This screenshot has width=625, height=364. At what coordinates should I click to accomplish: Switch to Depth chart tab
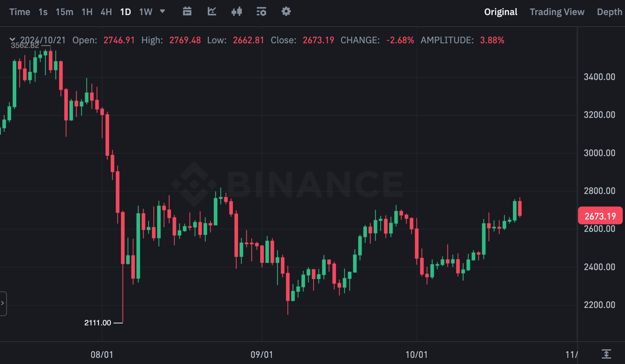[610, 12]
